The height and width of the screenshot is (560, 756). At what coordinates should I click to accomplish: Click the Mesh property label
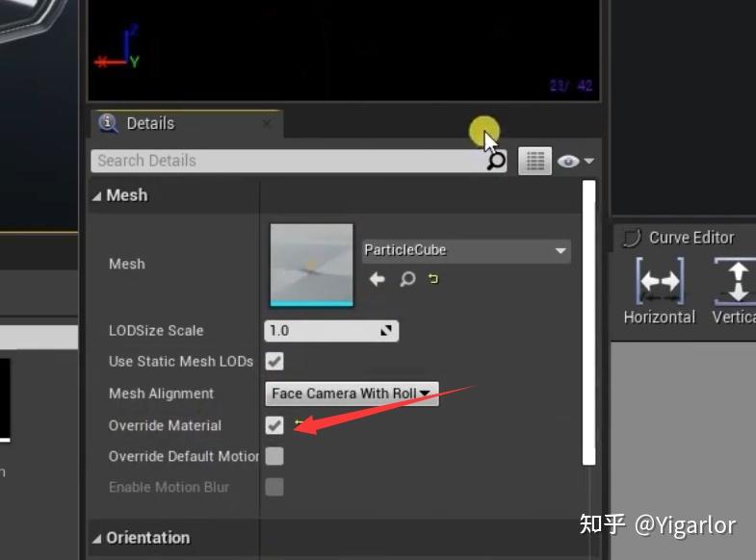pyautogui.click(x=127, y=264)
